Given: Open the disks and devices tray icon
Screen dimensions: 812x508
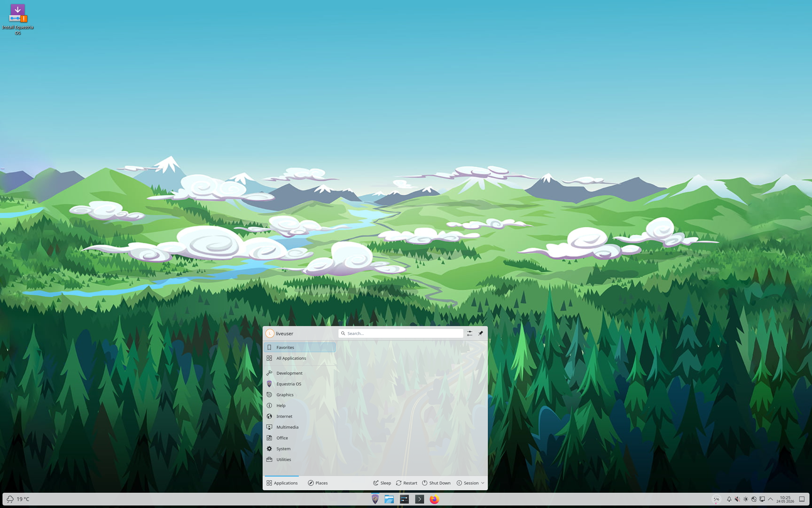Looking at the screenshot, I should point(754,499).
